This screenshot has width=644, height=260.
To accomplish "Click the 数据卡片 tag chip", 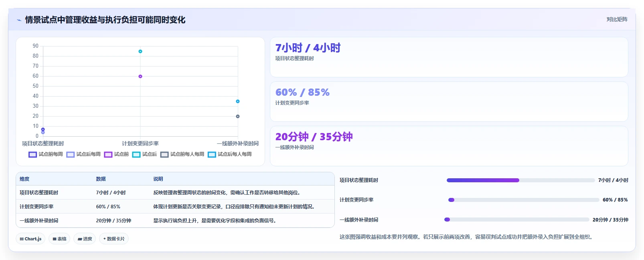I will click(x=114, y=239).
